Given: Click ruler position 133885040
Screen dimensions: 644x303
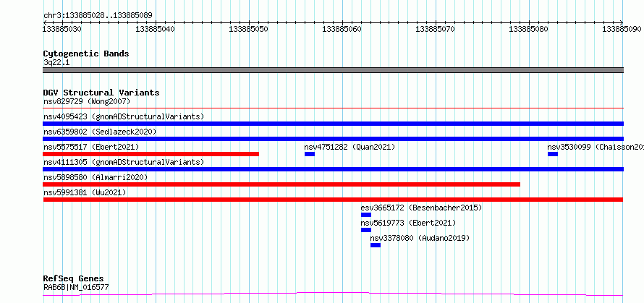Looking at the screenshot, I should point(156,29).
